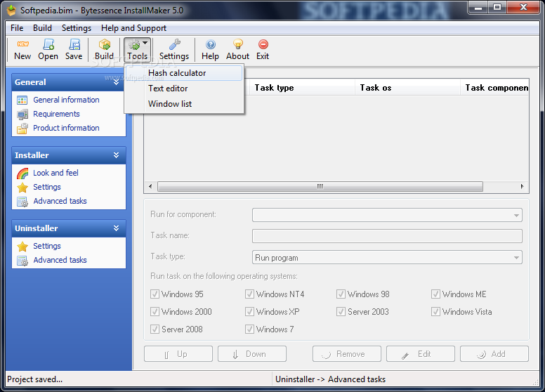Click the General information sidebar icon
This screenshot has height=392, width=545.
tap(22, 100)
